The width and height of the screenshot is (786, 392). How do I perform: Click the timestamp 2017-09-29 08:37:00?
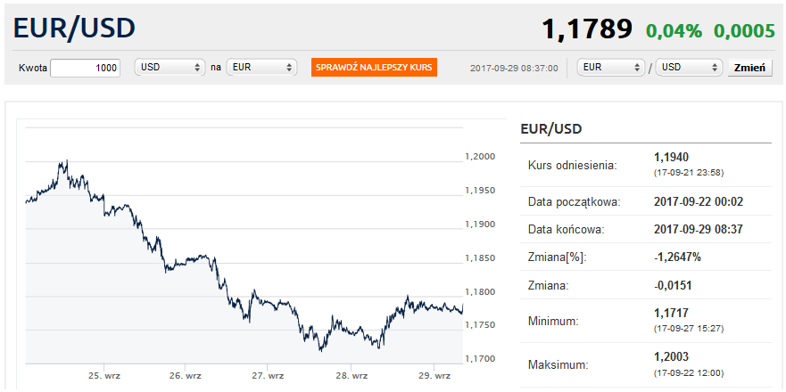[x=514, y=68]
